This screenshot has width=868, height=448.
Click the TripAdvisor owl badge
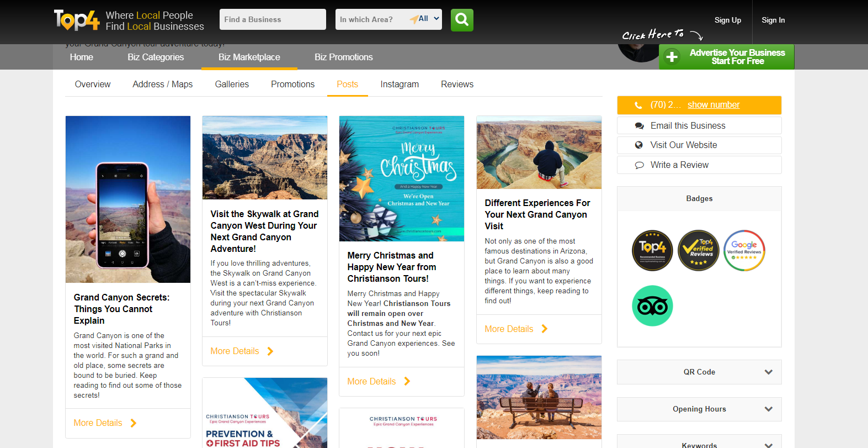click(652, 306)
